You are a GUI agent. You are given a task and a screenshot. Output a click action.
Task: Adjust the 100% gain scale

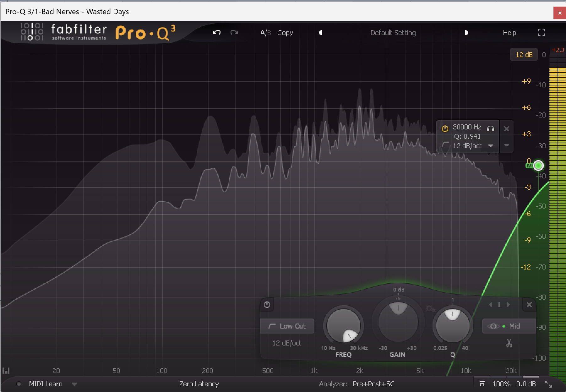(501, 384)
